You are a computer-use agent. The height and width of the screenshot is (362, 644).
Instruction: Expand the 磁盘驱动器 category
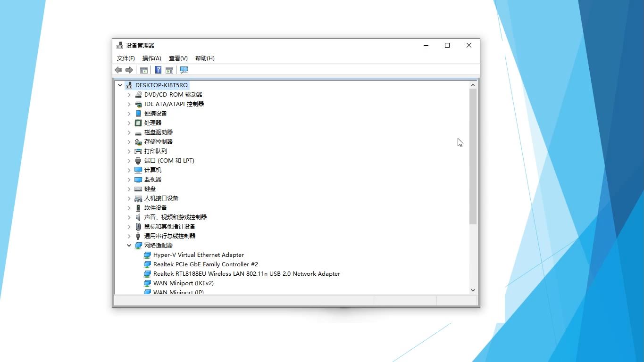(129, 132)
